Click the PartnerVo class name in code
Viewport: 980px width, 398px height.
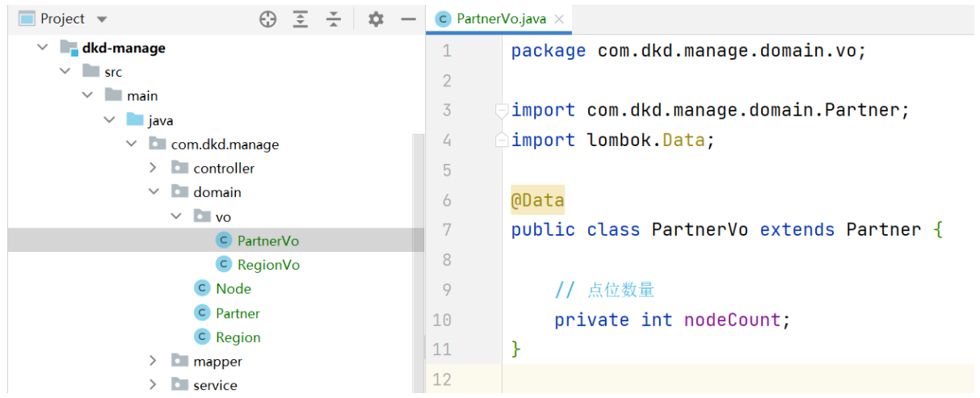pos(700,230)
